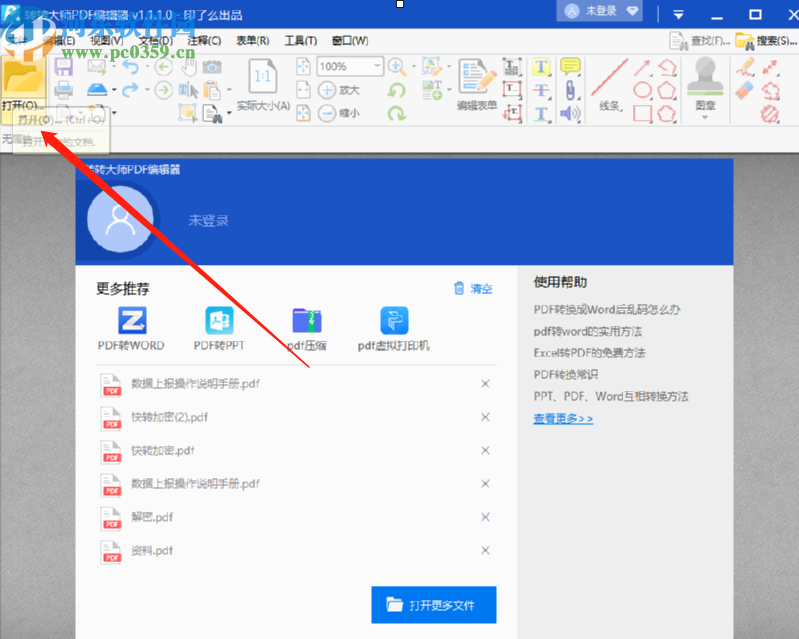Viewport: 799px width, 639px height.
Task: Select the Strikethrough Text tool
Action: pyautogui.click(x=541, y=91)
